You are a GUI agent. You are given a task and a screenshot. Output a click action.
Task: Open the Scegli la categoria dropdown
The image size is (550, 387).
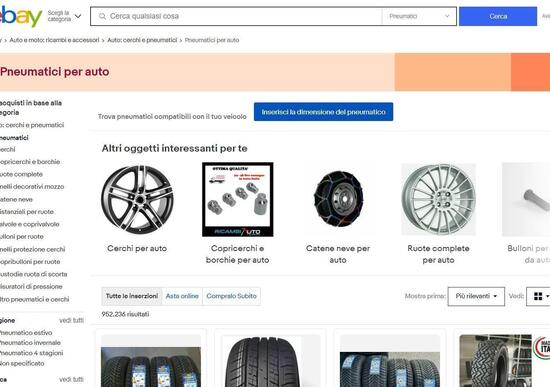click(x=65, y=16)
